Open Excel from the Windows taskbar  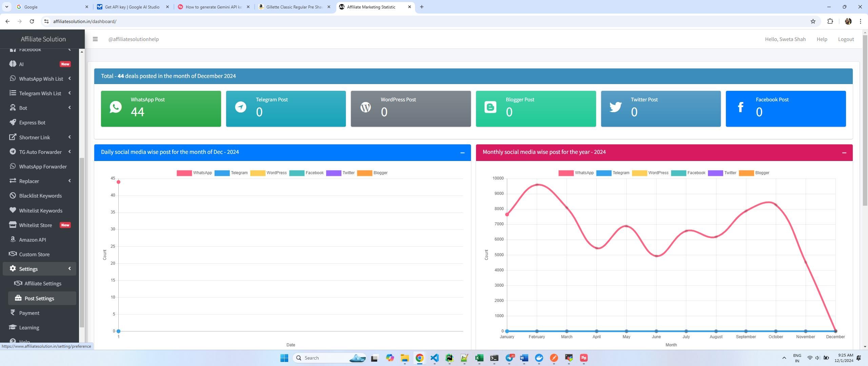click(479, 358)
